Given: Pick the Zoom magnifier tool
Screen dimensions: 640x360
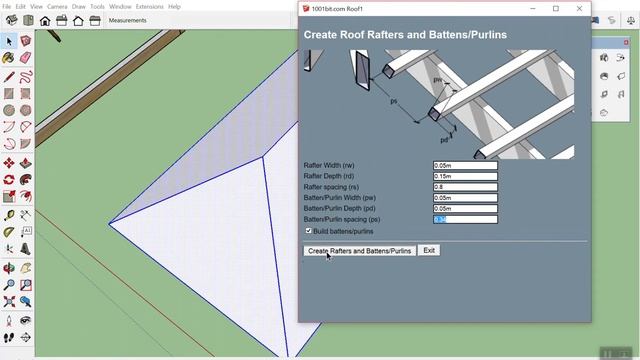Looking at the screenshot, I should pos(9,285).
